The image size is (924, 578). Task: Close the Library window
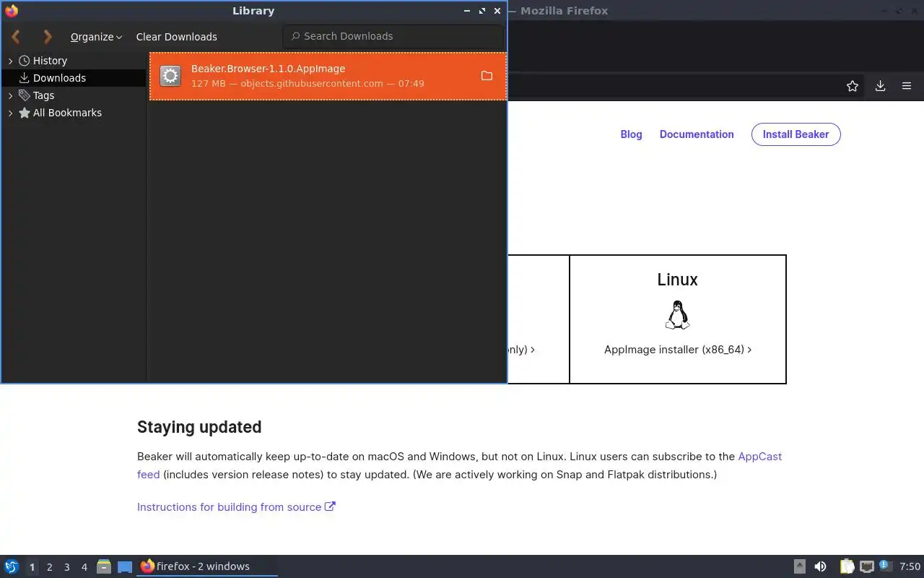pos(497,11)
